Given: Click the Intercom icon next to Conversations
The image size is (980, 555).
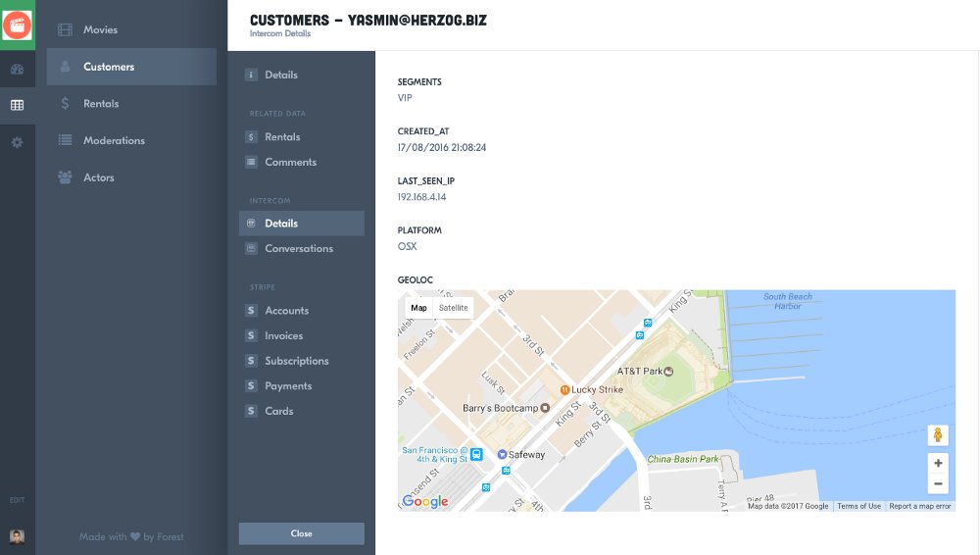Looking at the screenshot, I should click(x=251, y=248).
